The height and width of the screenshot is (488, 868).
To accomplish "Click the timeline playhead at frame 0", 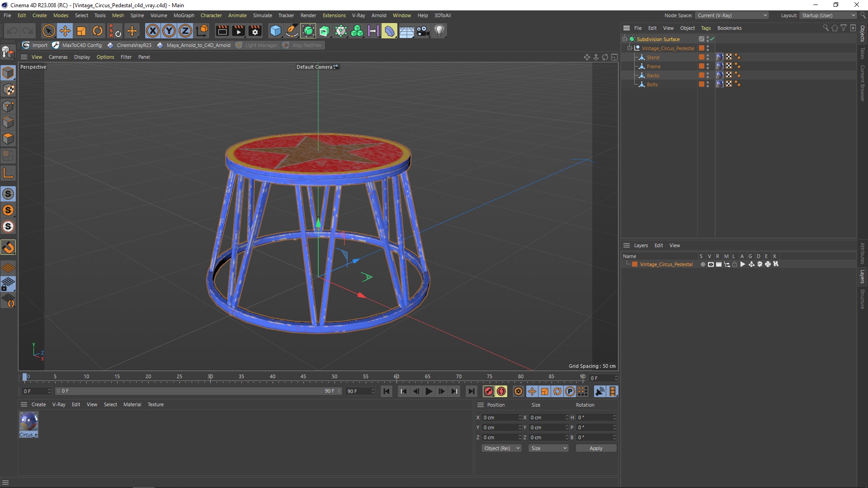I will 25,377.
